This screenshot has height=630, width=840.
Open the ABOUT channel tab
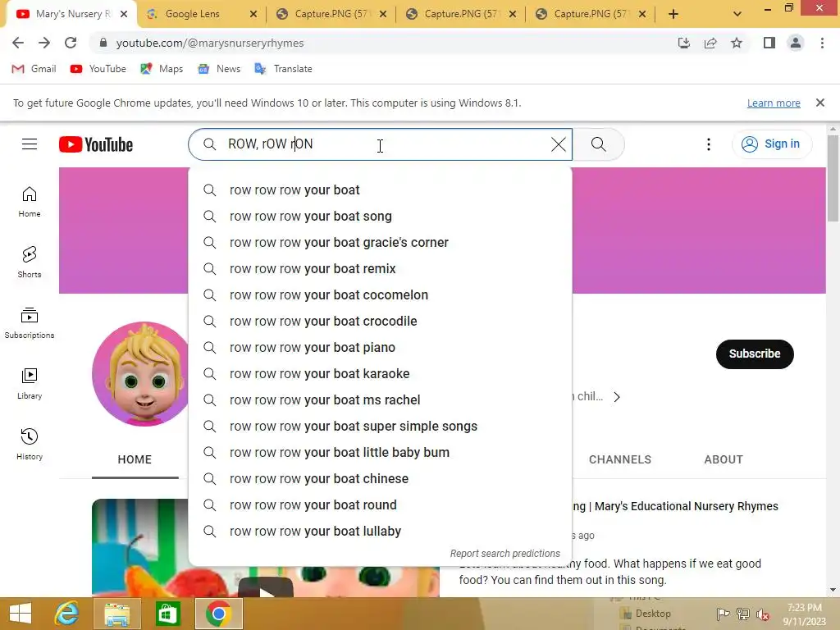[724, 459]
